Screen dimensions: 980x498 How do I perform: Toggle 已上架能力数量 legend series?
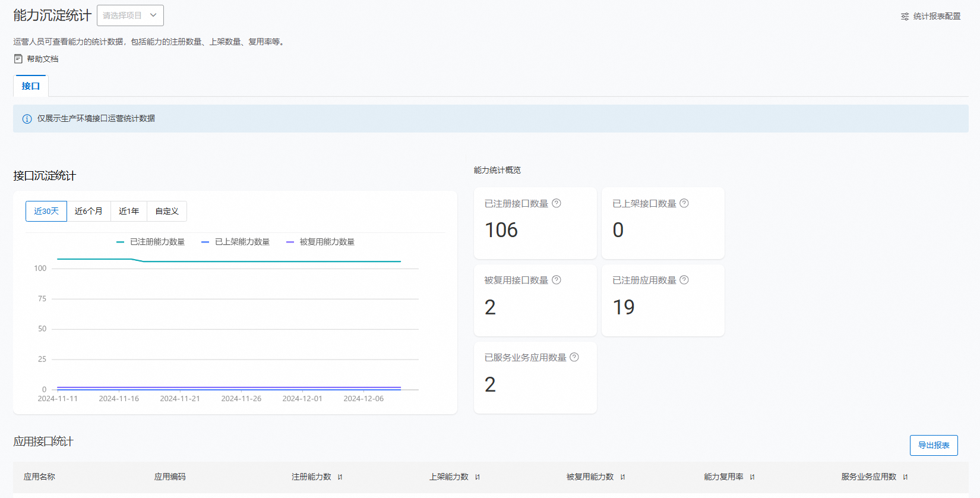(x=236, y=242)
